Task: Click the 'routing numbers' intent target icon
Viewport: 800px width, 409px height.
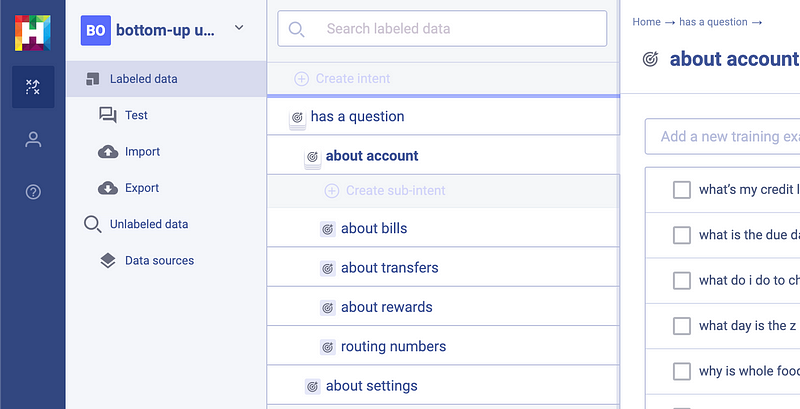Action: (x=327, y=347)
